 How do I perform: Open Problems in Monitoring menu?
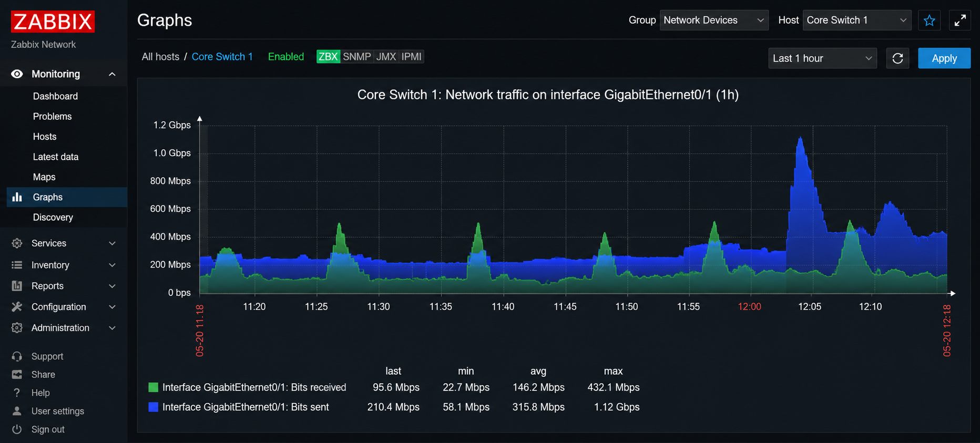coord(52,116)
